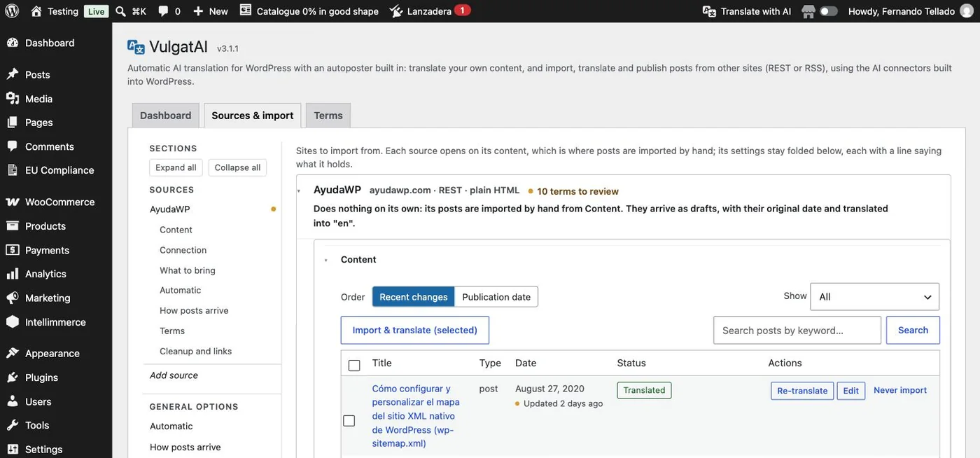Go to Cleanup and links section
The image size is (980, 458).
[195, 352]
